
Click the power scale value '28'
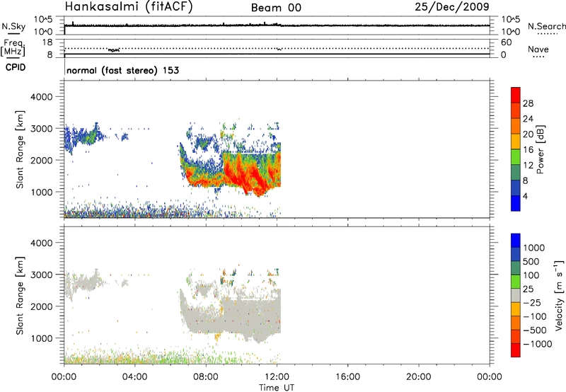(528, 103)
